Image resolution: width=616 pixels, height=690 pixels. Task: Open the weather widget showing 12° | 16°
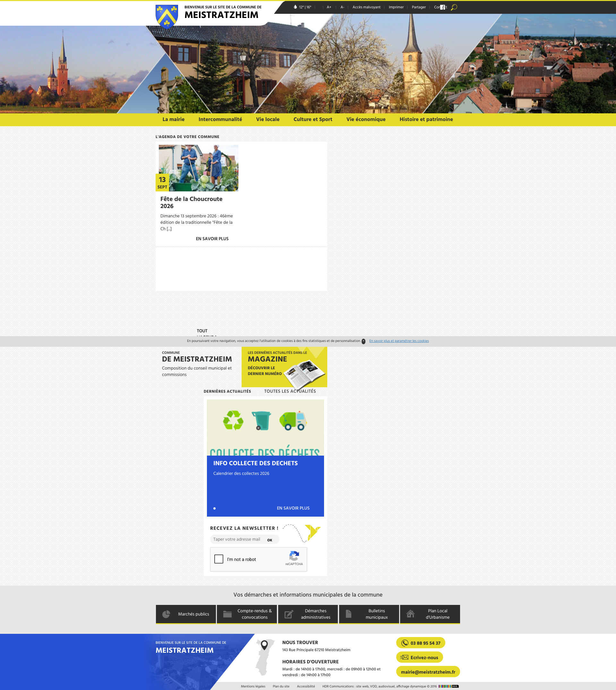pos(302,7)
